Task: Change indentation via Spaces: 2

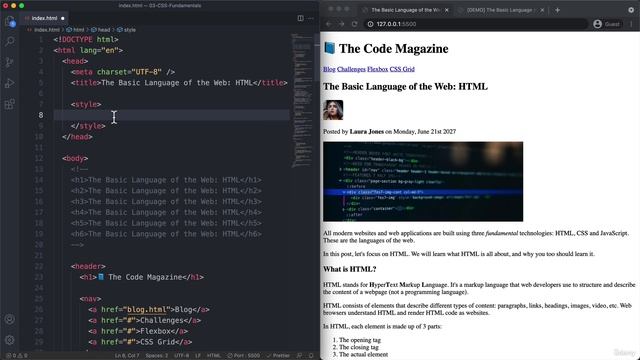Action: click(157, 356)
